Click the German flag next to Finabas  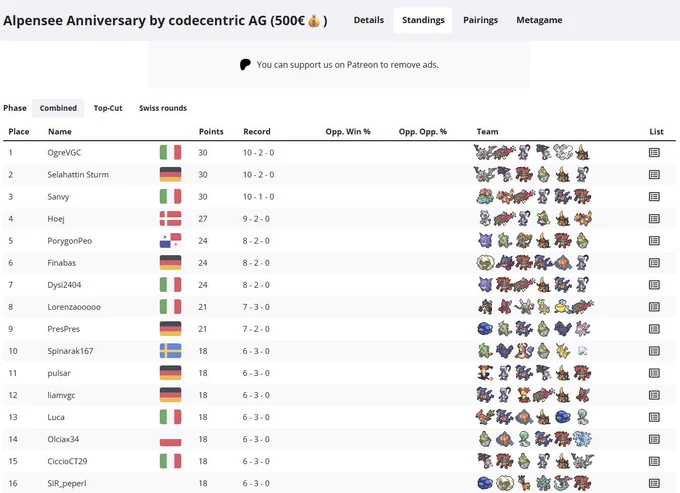point(170,263)
